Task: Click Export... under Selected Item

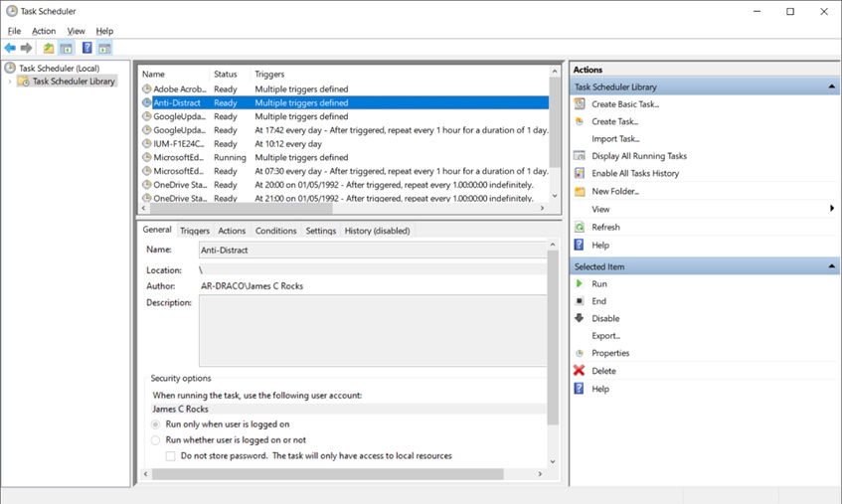Action: click(605, 336)
